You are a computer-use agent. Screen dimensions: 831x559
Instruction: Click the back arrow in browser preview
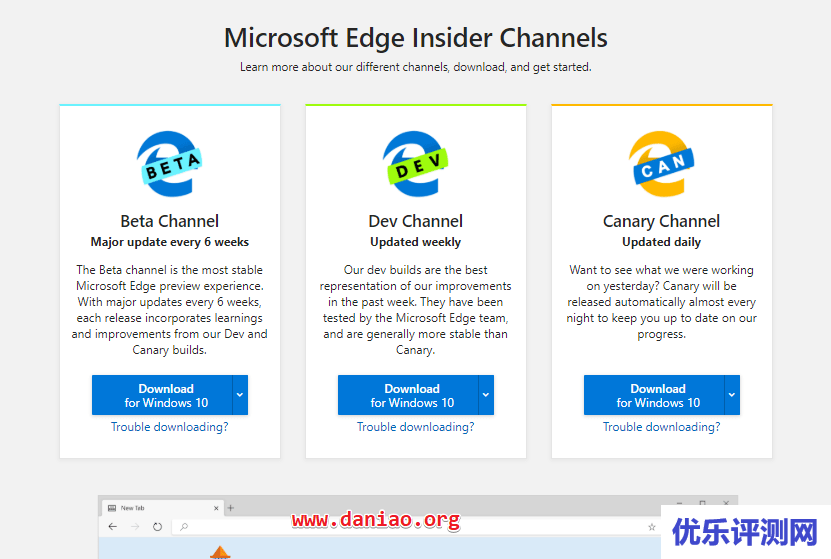(112, 527)
